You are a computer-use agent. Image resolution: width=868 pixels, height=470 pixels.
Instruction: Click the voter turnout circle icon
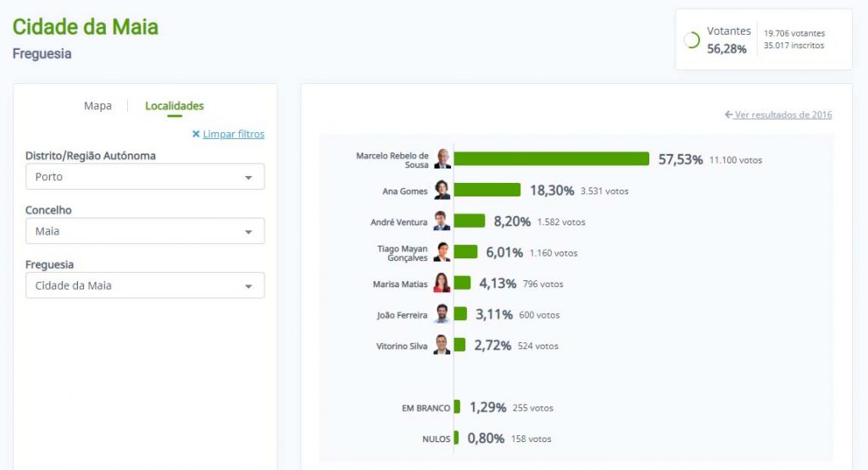(x=692, y=40)
